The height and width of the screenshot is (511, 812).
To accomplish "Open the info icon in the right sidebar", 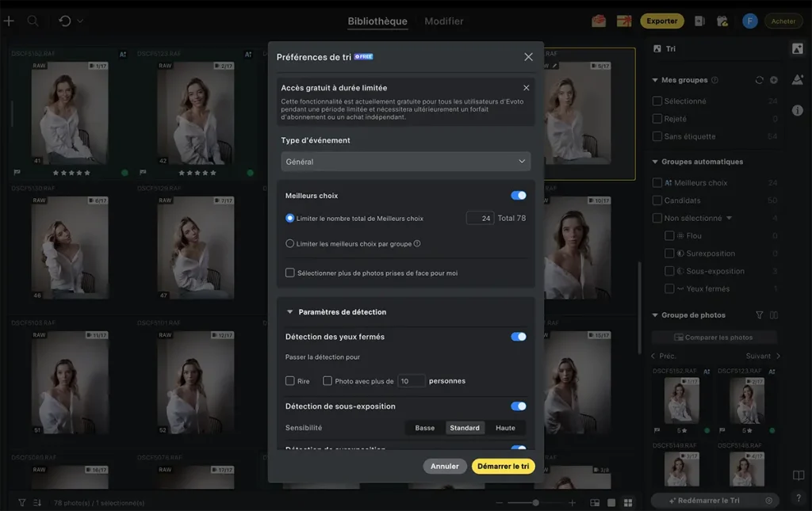I will tap(798, 110).
